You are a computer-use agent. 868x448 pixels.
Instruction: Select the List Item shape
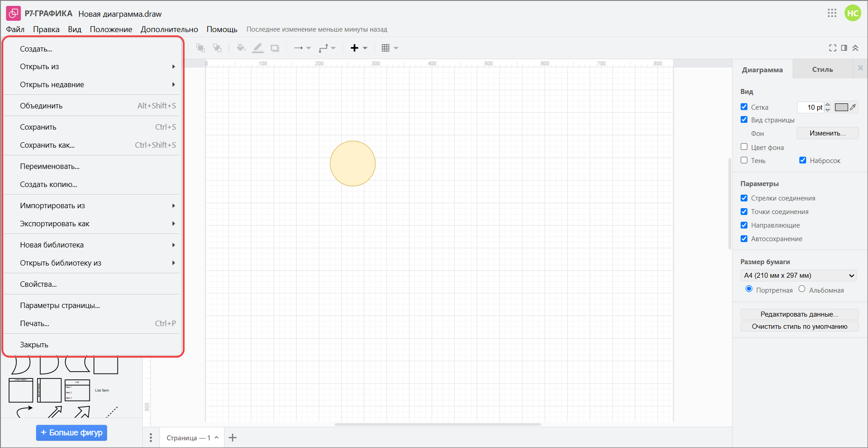(x=102, y=390)
